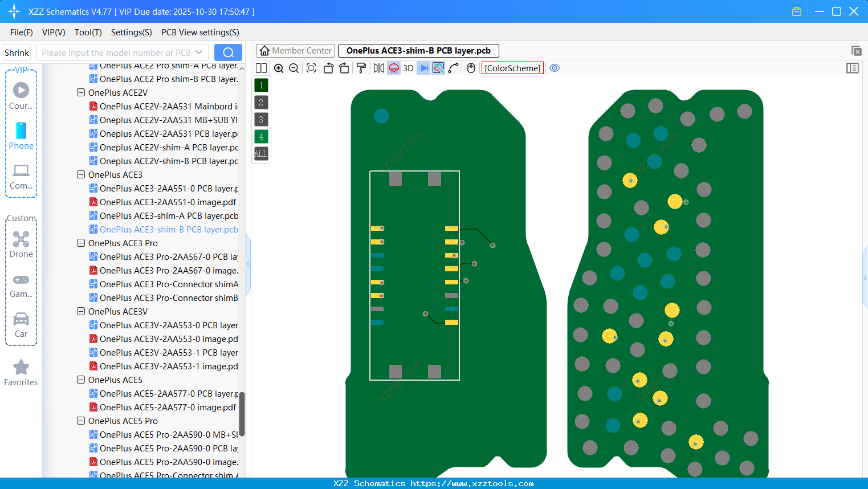Select the Computer category
Viewport: 868px width, 489px height.
coord(21,176)
